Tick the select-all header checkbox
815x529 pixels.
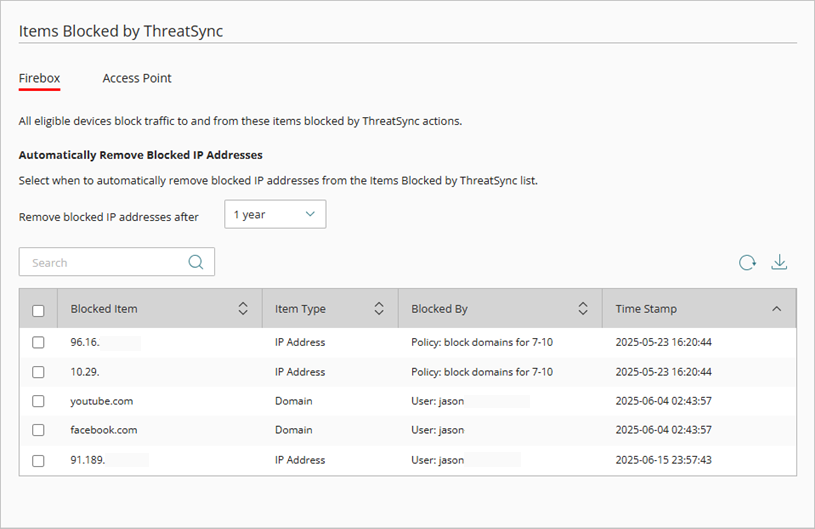38,310
